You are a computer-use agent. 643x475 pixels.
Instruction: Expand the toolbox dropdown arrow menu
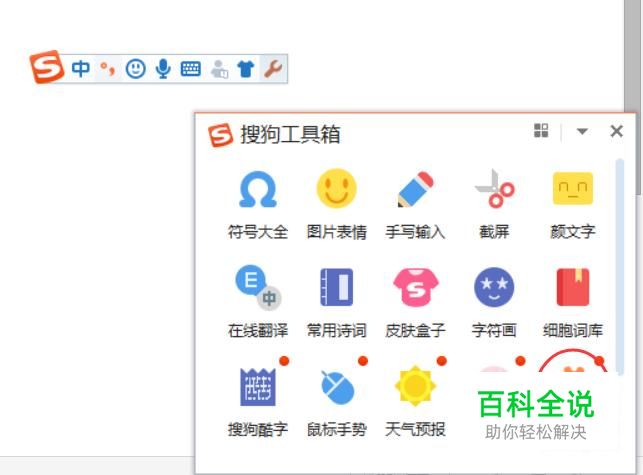click(582, 131)
